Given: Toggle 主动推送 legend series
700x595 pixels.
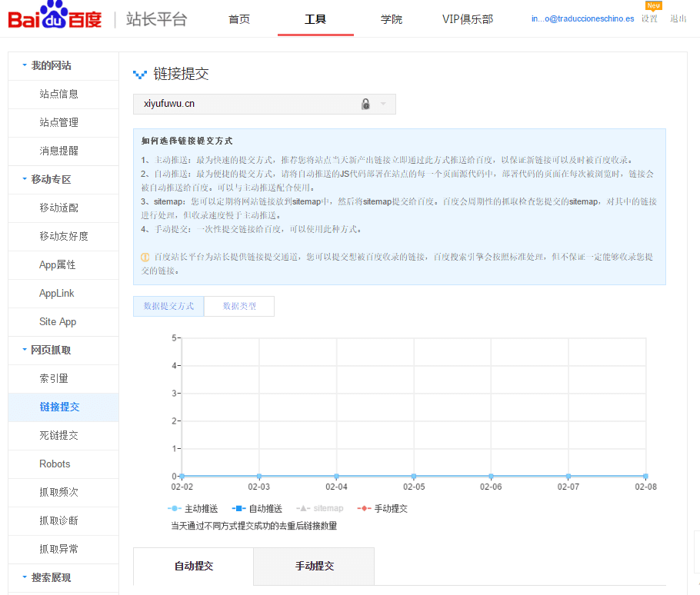Looking at the screenshot, I should [192, 508].
